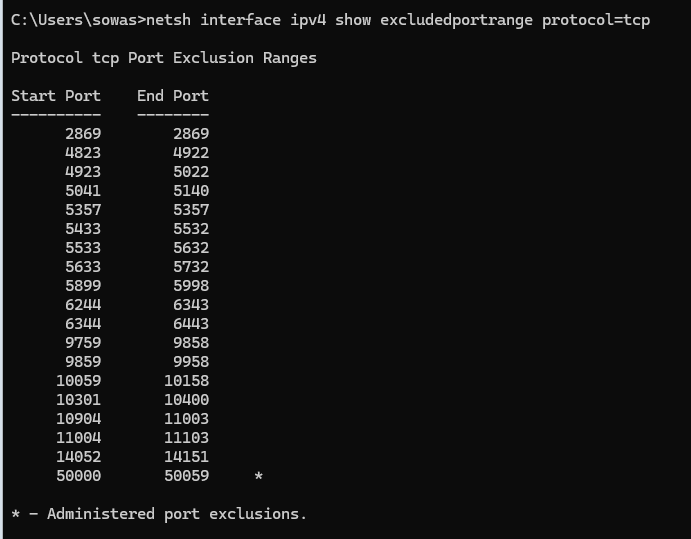
Task: Click the "Start Port" column header
Action: tap(56, 96)
